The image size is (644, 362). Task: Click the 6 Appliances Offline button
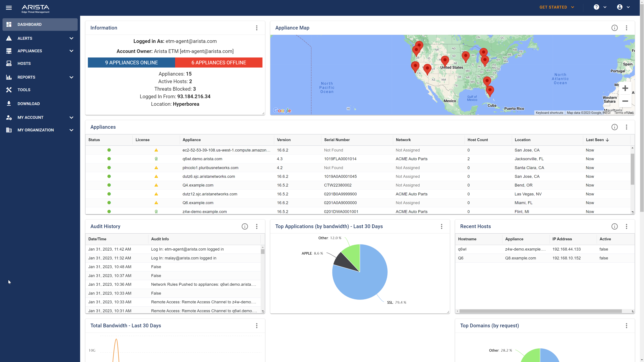[x=219, y=63]
